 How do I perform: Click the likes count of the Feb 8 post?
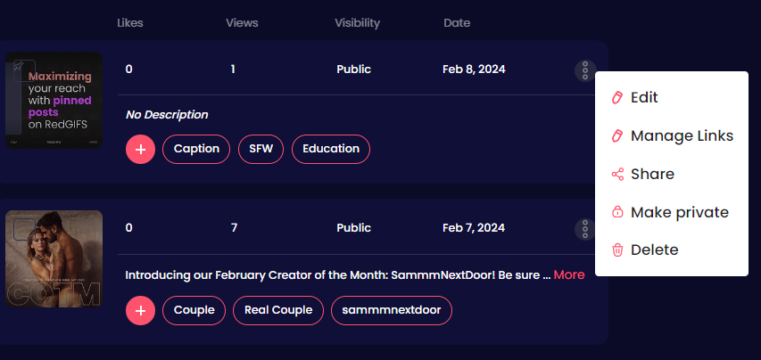tap(129, 69)
